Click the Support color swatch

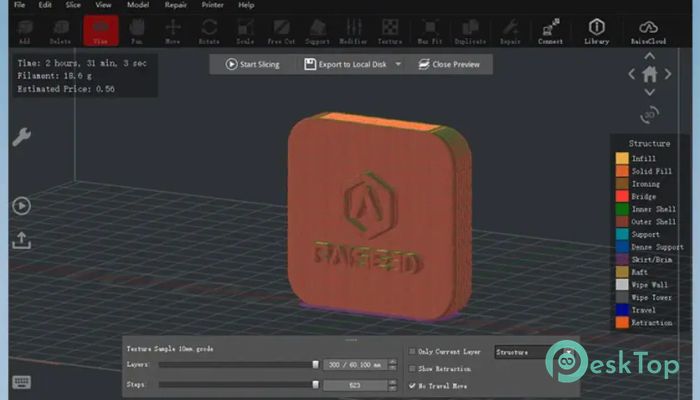(622, 234)
